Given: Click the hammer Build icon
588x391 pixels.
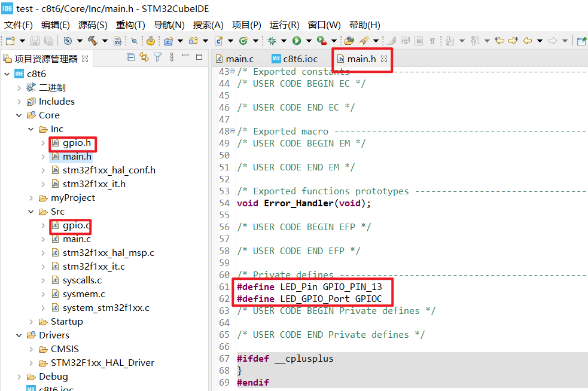Looking at the screenshot, I should [x=92, y=41].
